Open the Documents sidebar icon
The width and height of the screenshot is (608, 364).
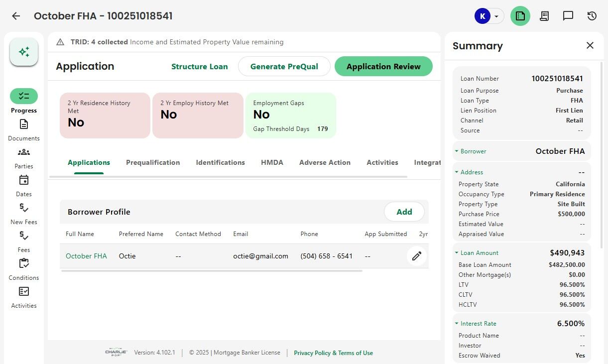click(24, 124)
